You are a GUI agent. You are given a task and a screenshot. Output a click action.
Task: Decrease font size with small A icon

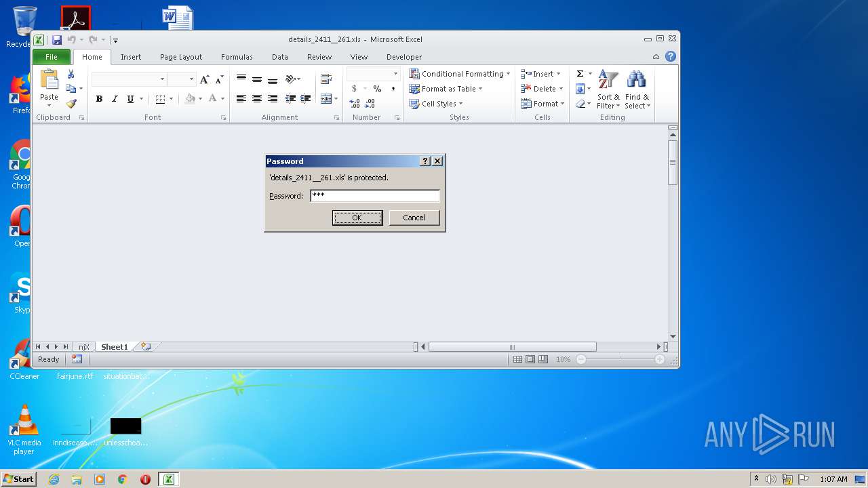(219, 80)
